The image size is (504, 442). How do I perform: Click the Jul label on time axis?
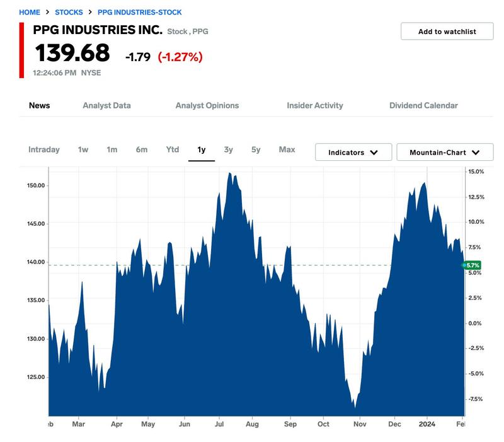(219, 424)
